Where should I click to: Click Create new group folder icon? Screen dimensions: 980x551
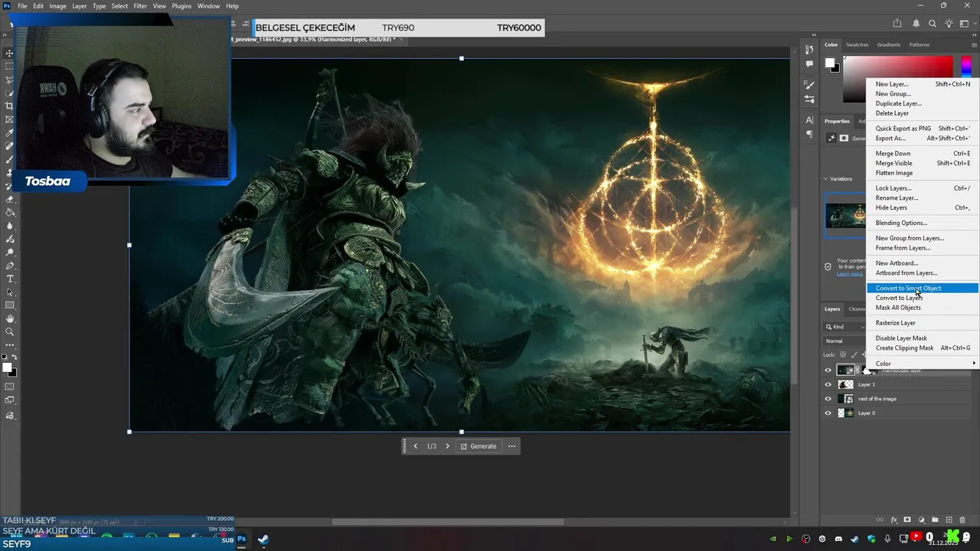pos(936,520)
